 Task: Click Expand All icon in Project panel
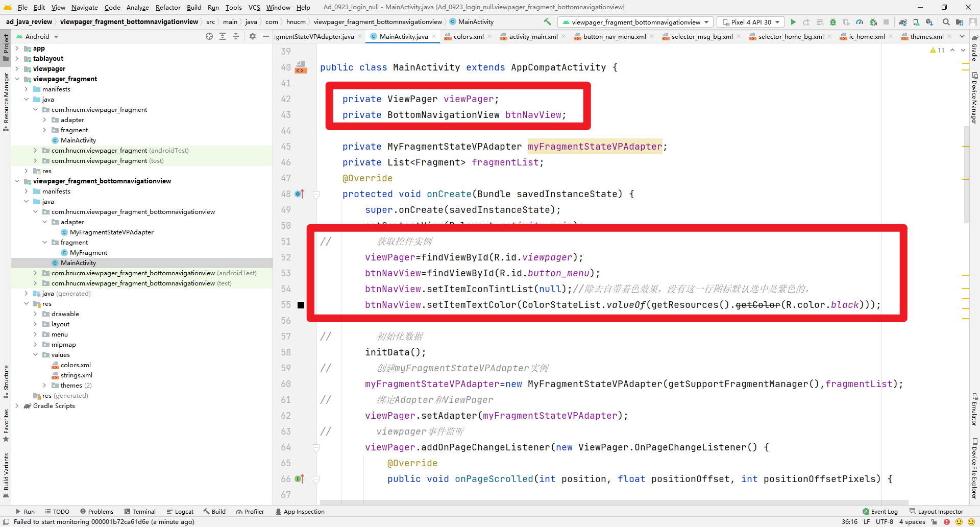coord(223,36)
